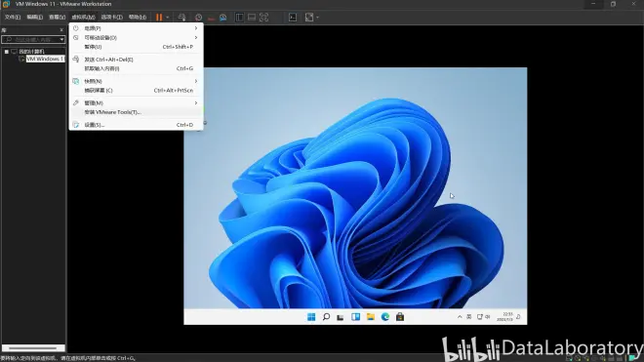Image resolution: width=644 pixels, height=362 pixels.
Task: Open the 文件(F) menu
Action: point(13,18)
